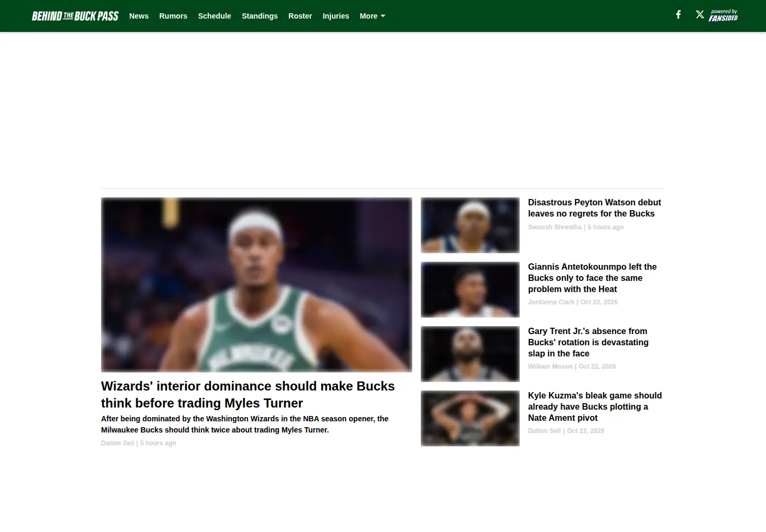Visit the Facebook page icon

click(678, 15)
